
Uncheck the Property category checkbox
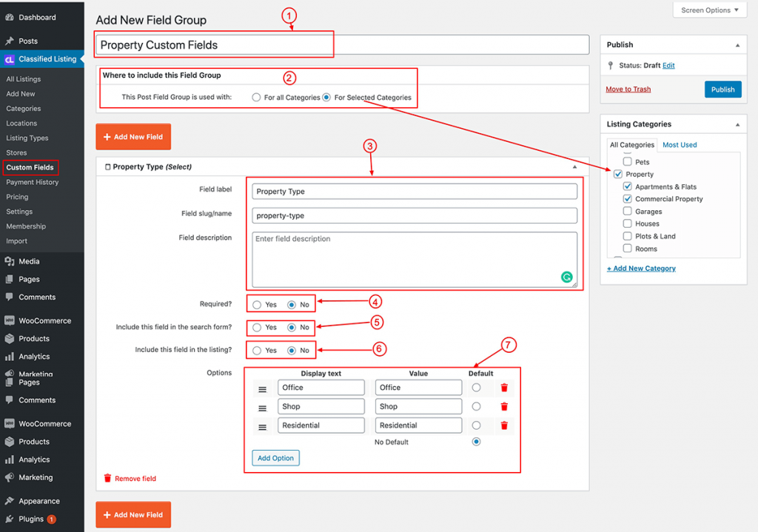[x=618, y=174]
